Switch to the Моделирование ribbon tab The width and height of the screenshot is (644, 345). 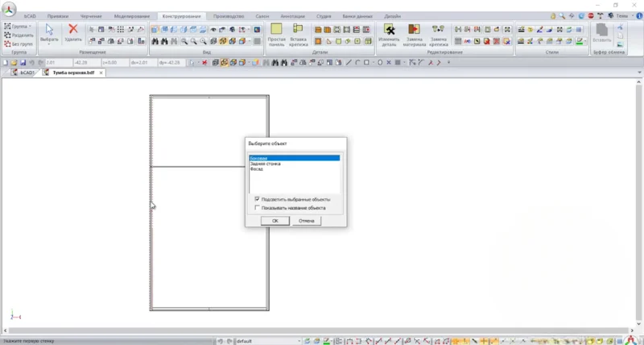click(131, 16)
